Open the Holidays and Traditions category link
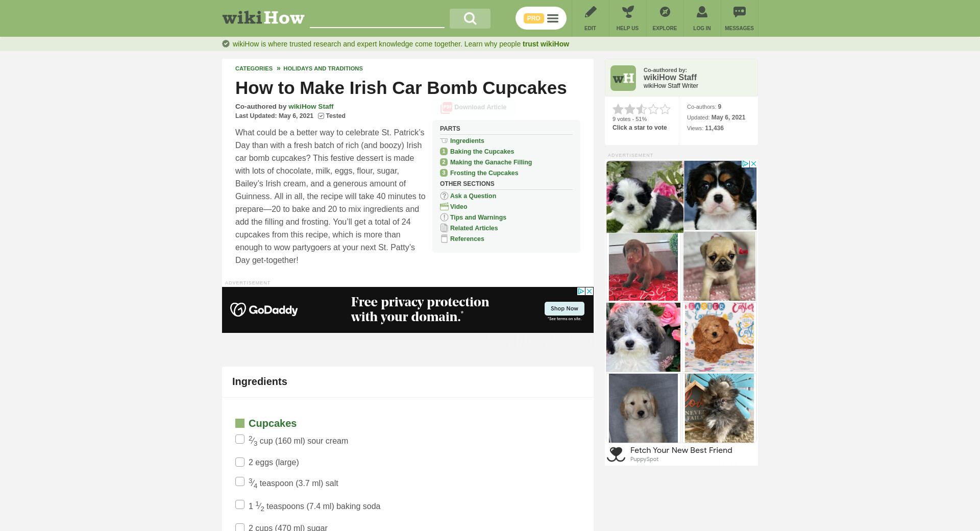Screen dimensions: 980x531 pos(323,68)
